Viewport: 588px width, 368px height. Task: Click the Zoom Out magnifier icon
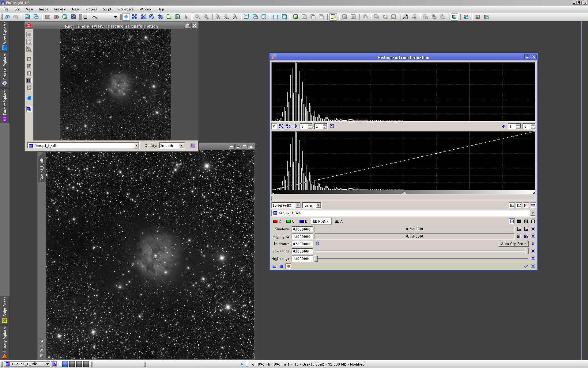(206, 17)
